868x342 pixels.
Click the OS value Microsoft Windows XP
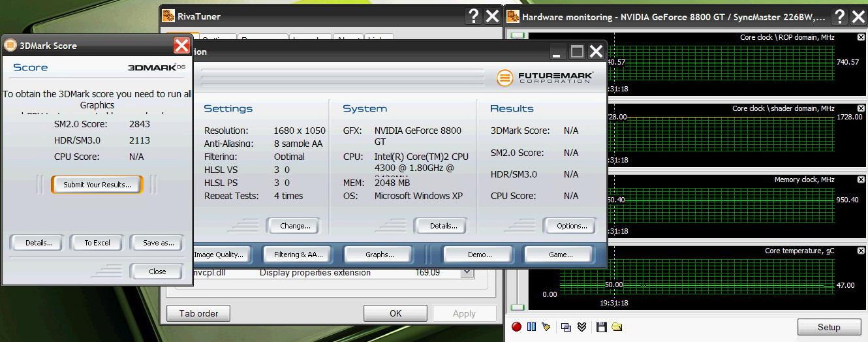[x=418, y=196]
